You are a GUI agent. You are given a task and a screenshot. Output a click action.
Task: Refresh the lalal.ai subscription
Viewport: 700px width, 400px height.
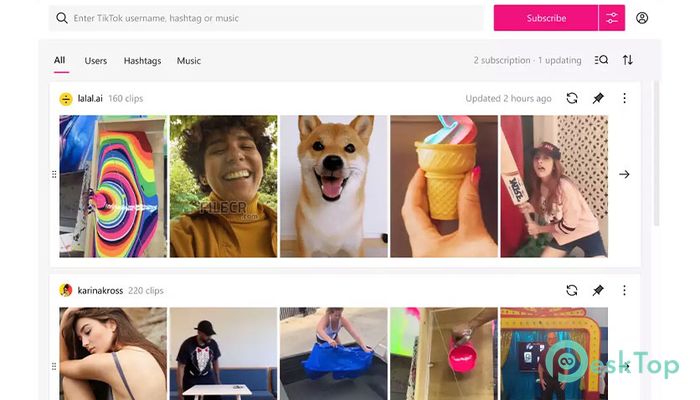(x=572, y=98)
